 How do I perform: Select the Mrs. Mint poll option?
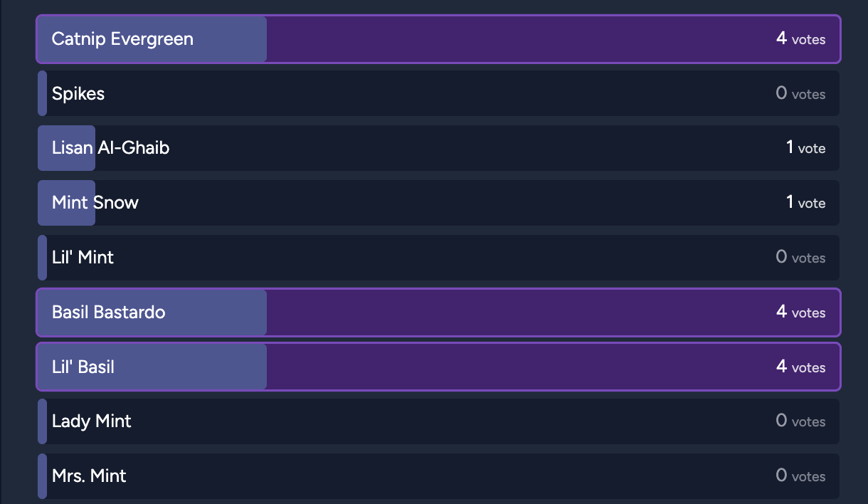point(438,476)
